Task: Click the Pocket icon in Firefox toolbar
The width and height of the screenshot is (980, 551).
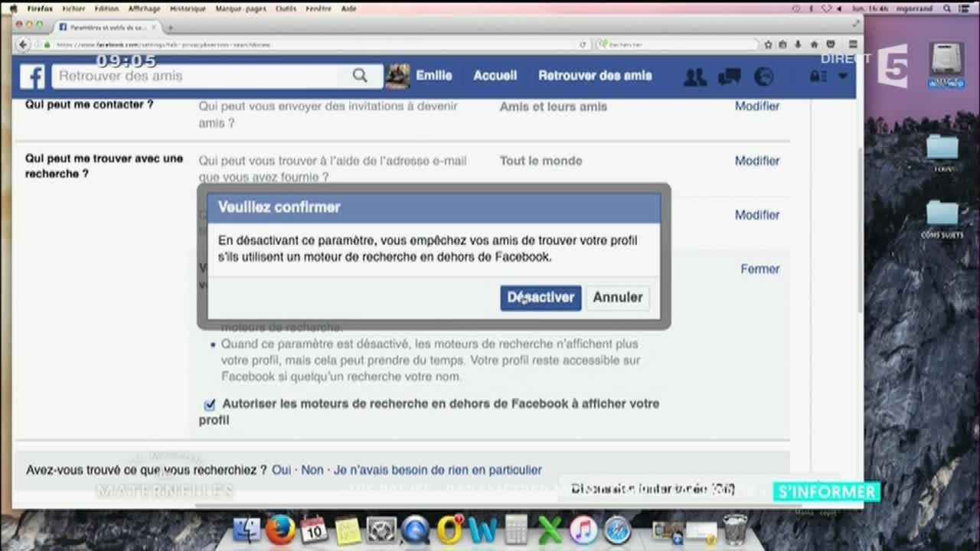Action: [831, 45]
